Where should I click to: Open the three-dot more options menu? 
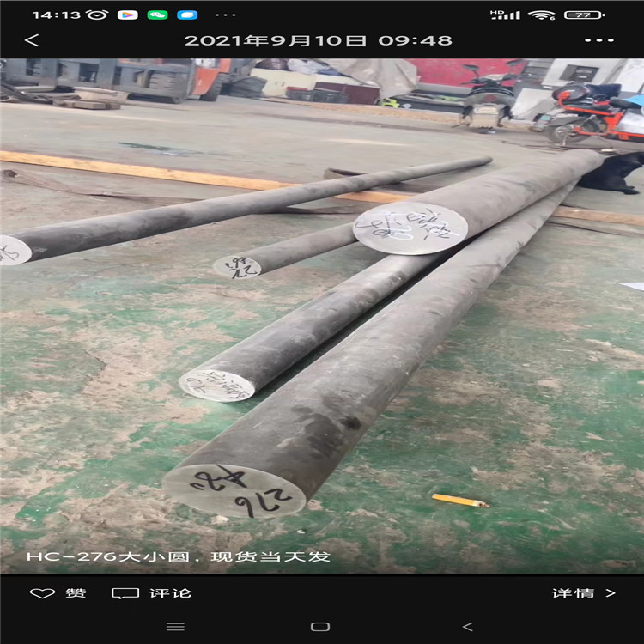tap(598, 40)
